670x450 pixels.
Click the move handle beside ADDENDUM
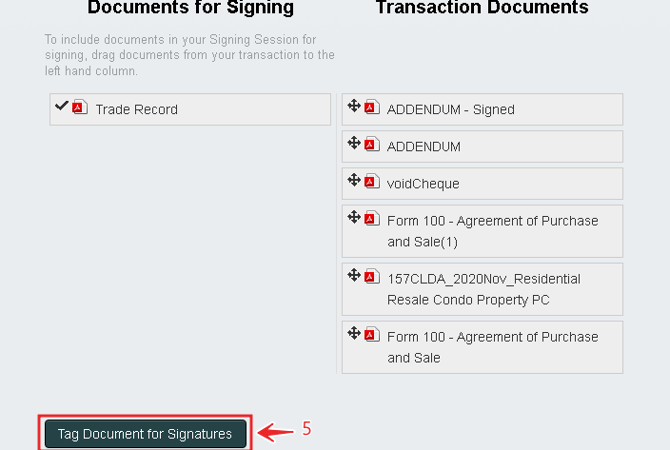point(353,143)
